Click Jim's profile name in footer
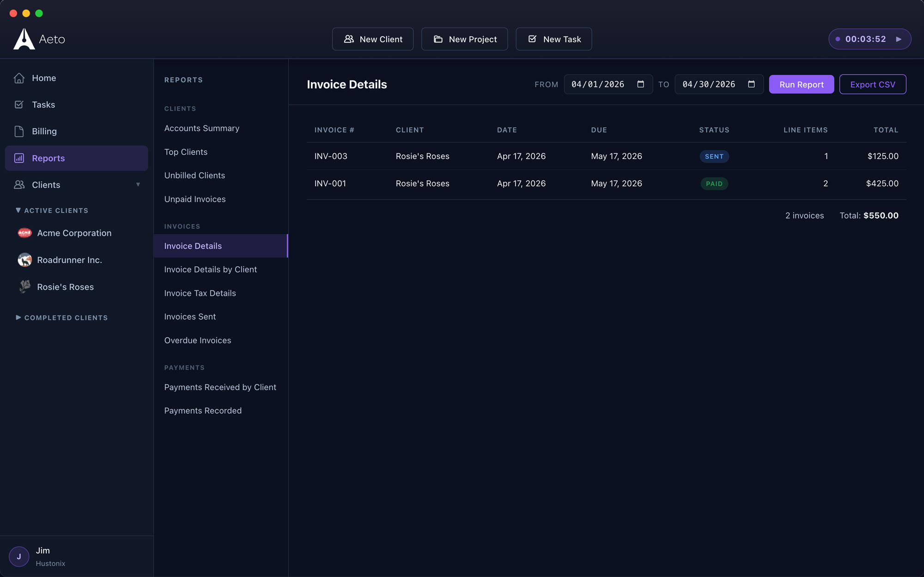Image resolution: width=924 pixels, height=577 pixels. [x=43, y=550]
